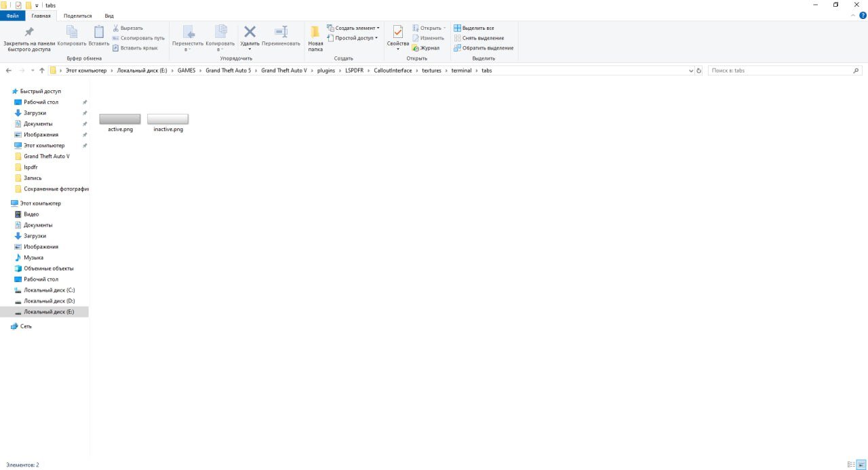
Task: Click the search box Поиск в: tabs
Action: point(780,71)
